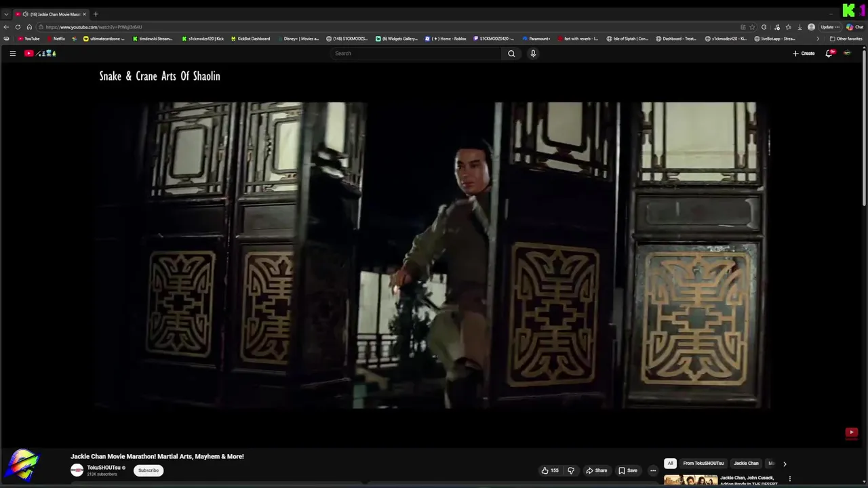Open the YouTube guide hamburger menu
The image size is (868, 488).
[12, 54]
